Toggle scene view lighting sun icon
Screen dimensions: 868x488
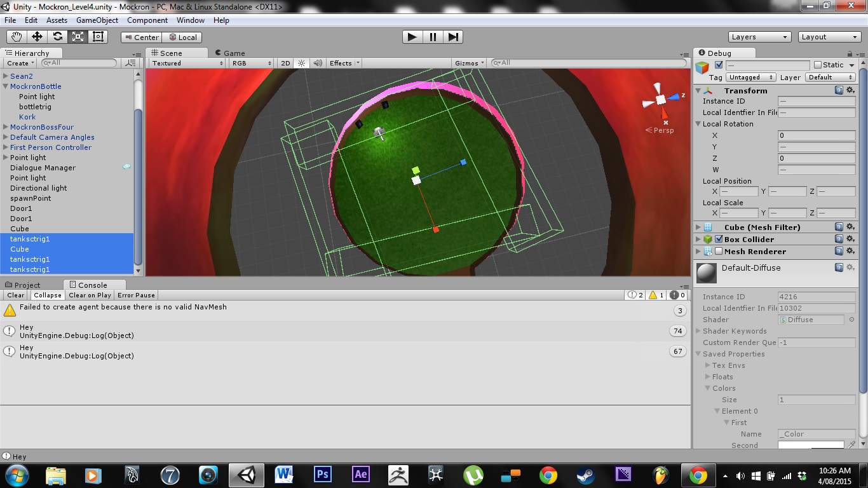(x=300, y=63)
